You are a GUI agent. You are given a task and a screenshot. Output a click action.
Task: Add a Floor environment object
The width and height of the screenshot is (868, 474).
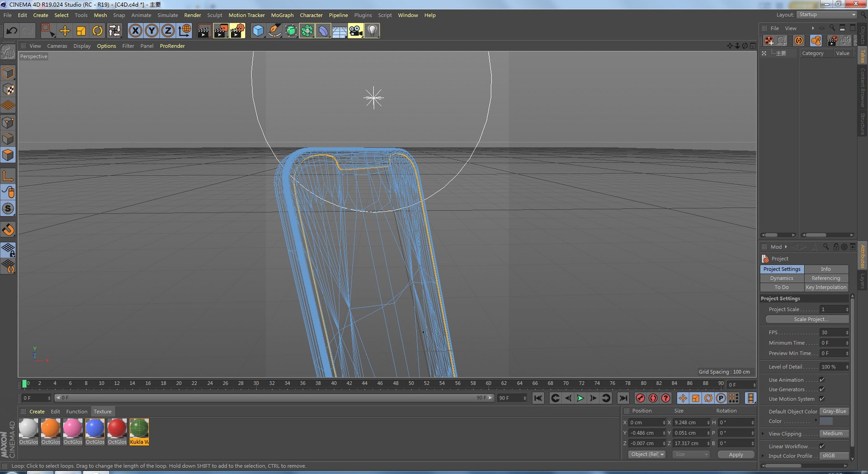[340, 31]
